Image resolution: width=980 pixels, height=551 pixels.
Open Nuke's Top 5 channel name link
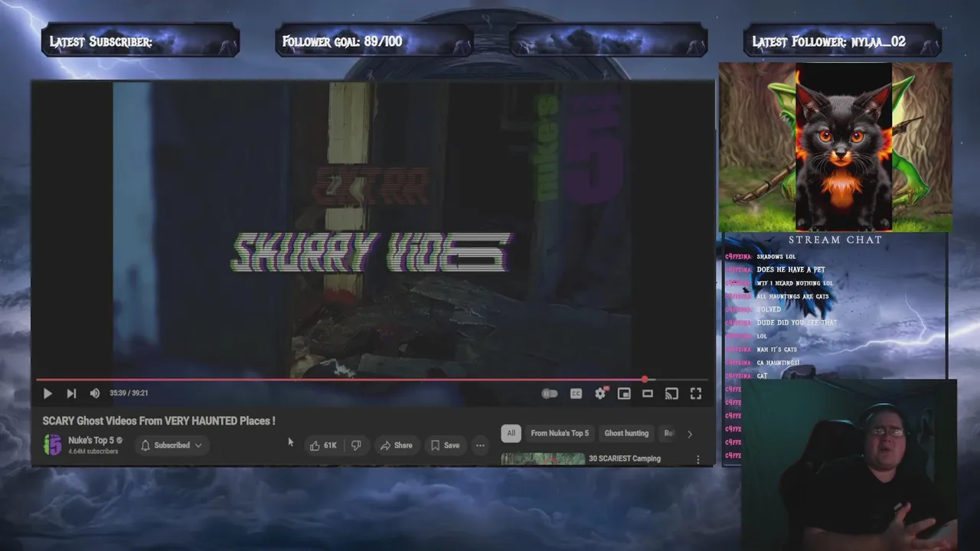91,440
